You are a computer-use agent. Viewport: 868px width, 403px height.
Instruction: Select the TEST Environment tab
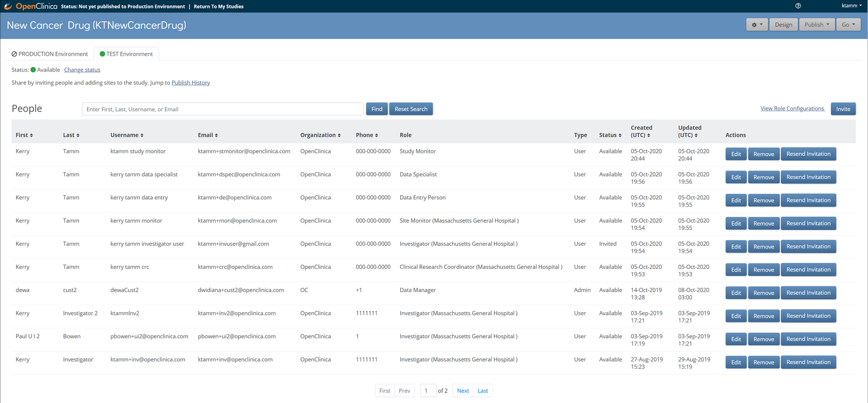tap(126, 54)
